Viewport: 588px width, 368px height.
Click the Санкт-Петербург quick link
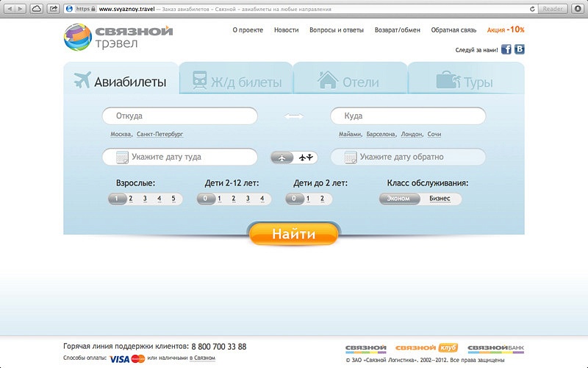(159, 135)
